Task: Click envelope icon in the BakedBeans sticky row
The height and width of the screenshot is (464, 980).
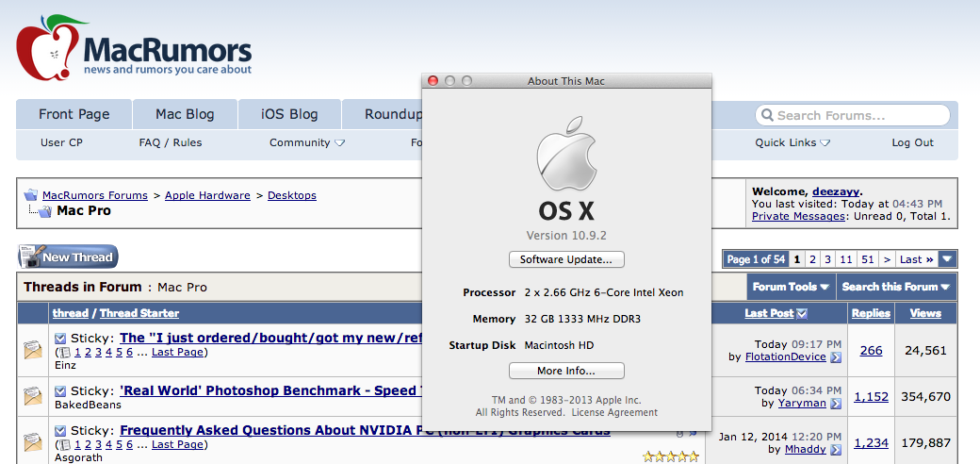Action: (x=33, y=396)
